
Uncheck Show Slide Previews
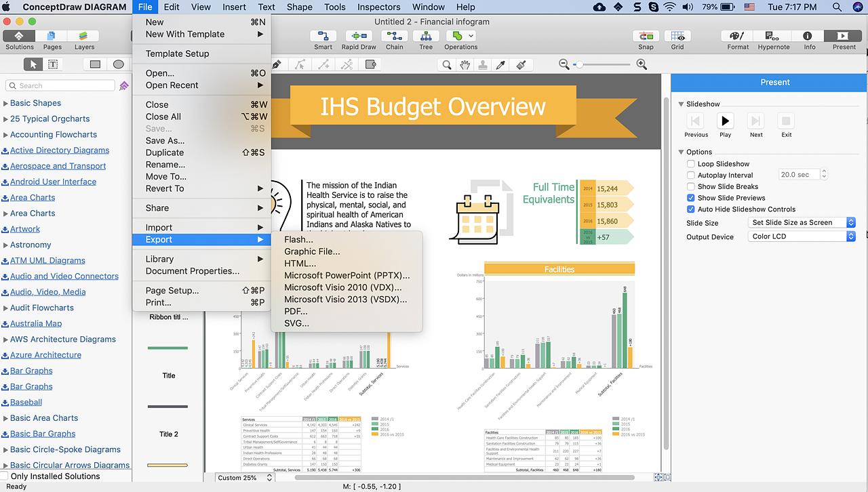[691, 198]
